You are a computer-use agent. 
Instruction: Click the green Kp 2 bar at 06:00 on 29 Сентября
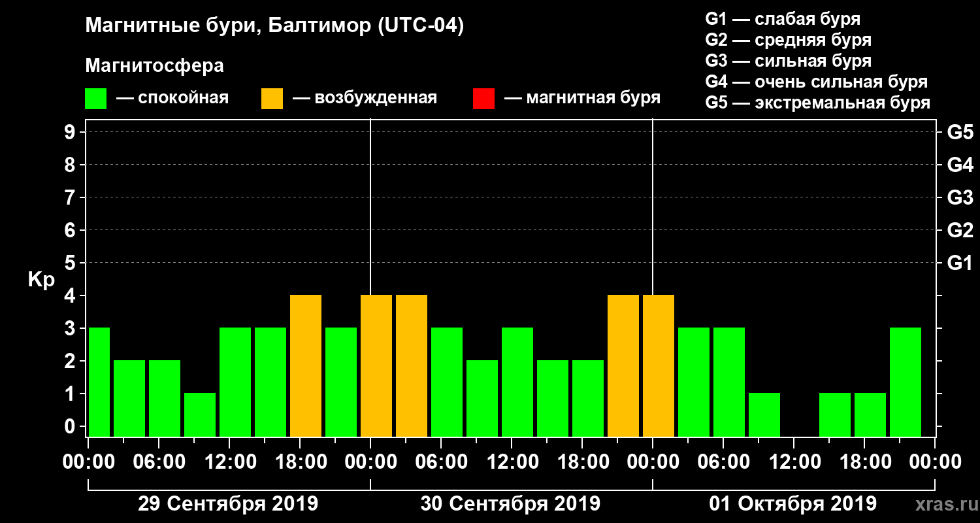(x=165, y=398)
